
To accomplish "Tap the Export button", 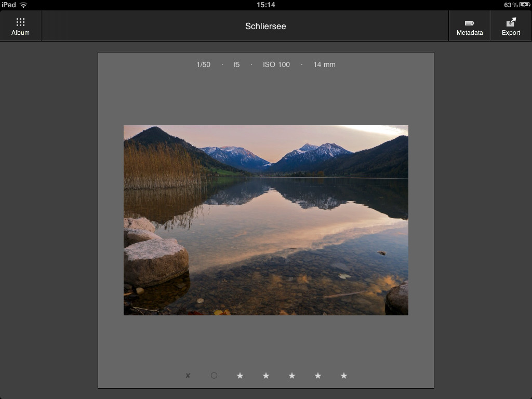I will 511,26.
